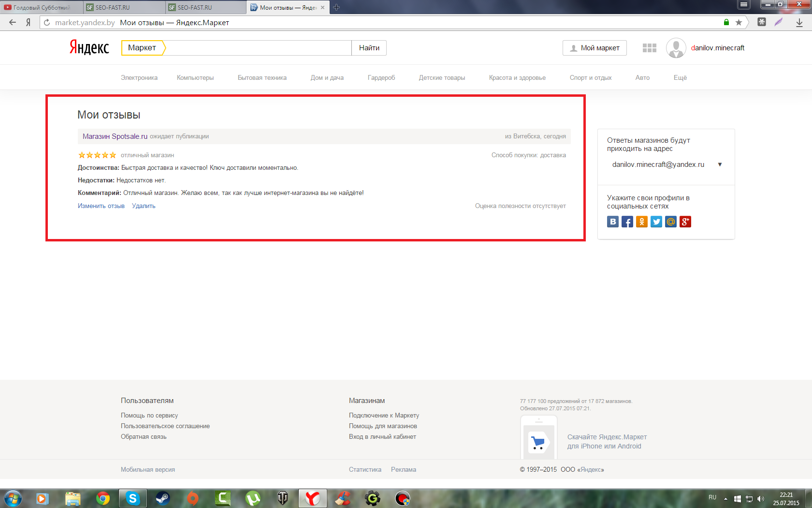Open the browser hamburger menu

(744, 5)
